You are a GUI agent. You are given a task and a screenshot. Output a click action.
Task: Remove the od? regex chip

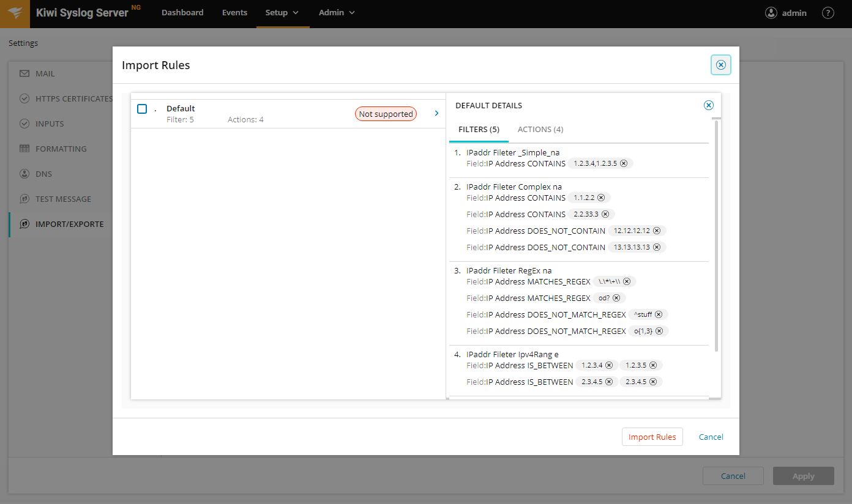click(616, 298)
